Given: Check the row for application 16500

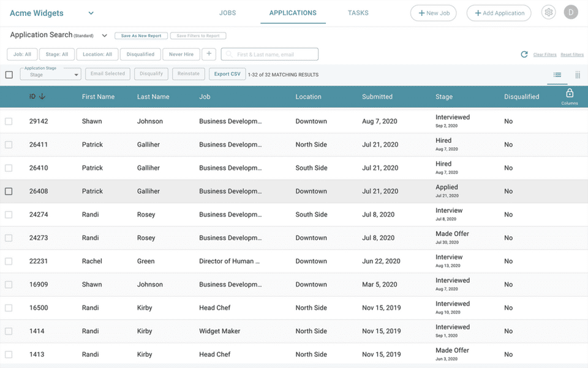Looking at the screenshot, I should pyautogui.click(x=9, y=307).
